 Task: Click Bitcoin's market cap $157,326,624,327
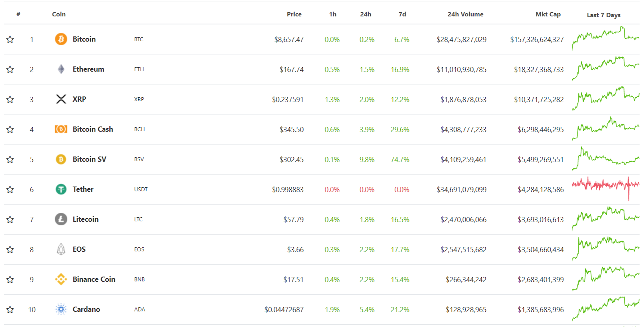coord(537,40)
